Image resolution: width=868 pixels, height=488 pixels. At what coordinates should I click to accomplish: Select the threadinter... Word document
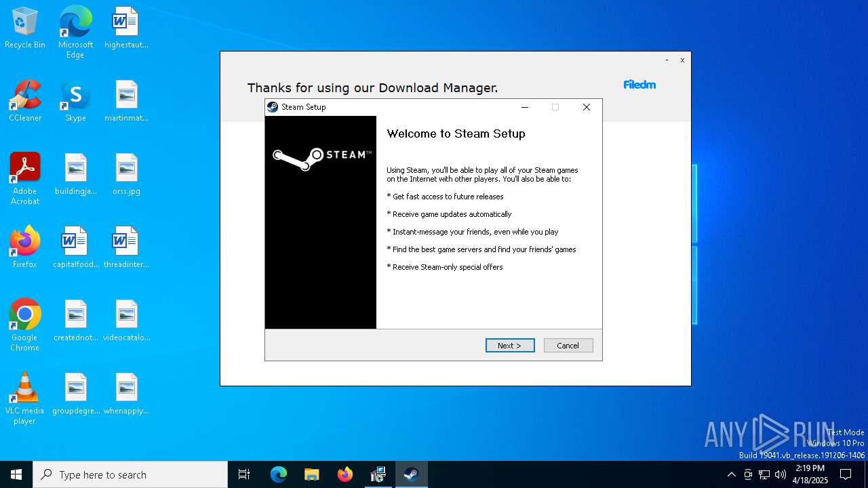tap(126, 248)
